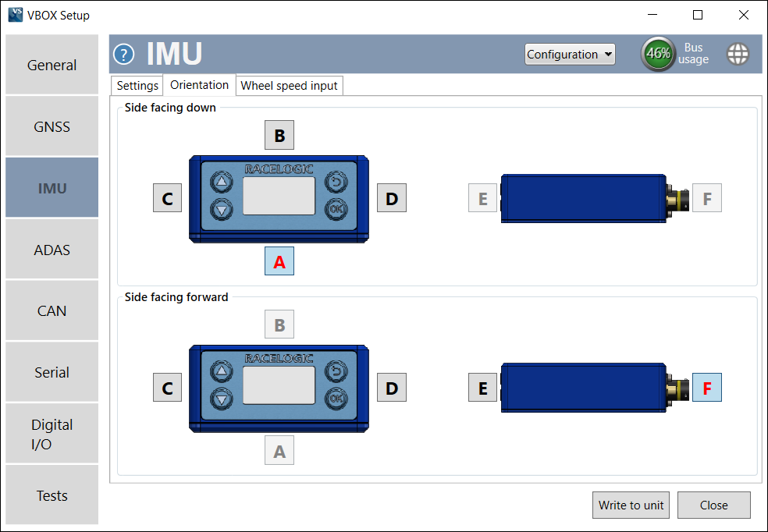This screenshot has width=768, height=532.
Task: Select orientation F for side facing forward
Action: click(706, 387)
